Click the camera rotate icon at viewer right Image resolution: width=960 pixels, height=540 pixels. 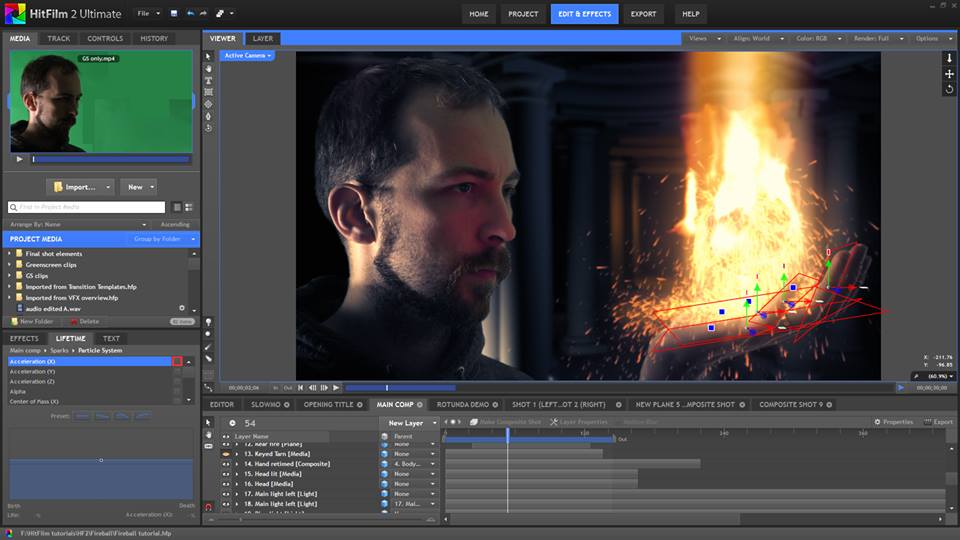tap(949, 89)
